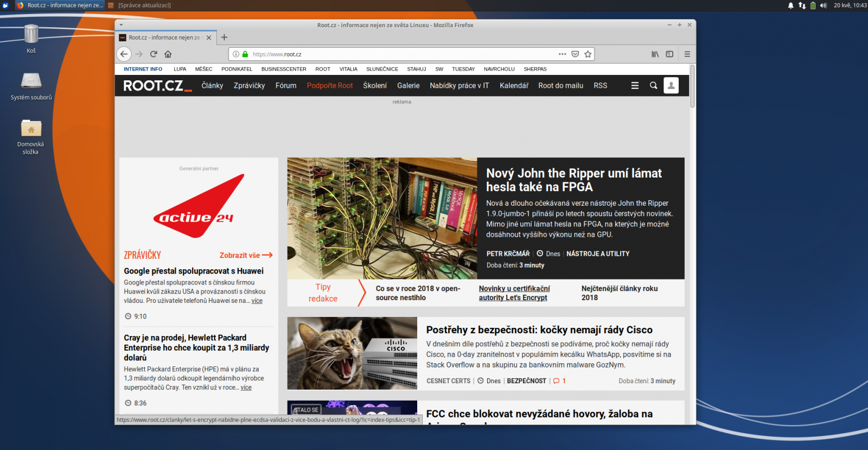
Task: Open the Zprávičky menu item
Action: (249, 86)
